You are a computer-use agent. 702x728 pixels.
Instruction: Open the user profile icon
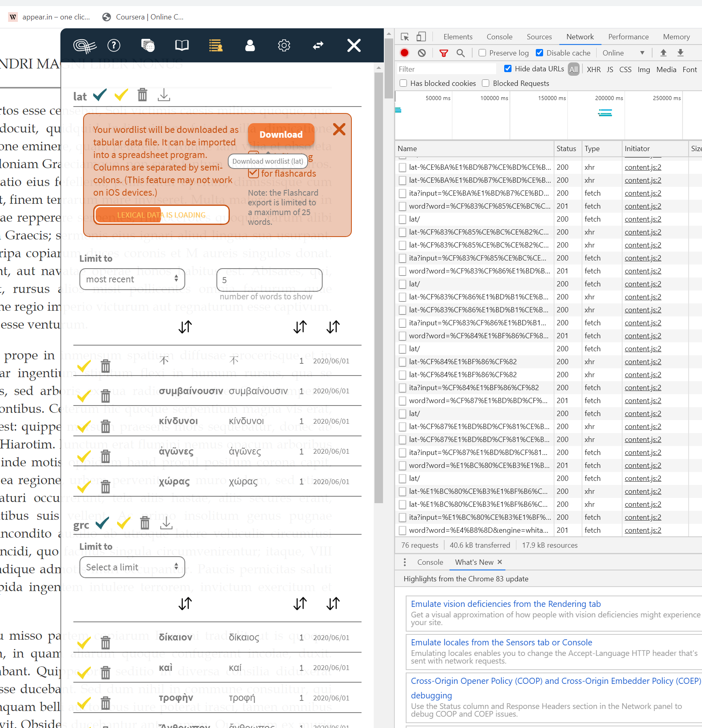pos(250,45)
